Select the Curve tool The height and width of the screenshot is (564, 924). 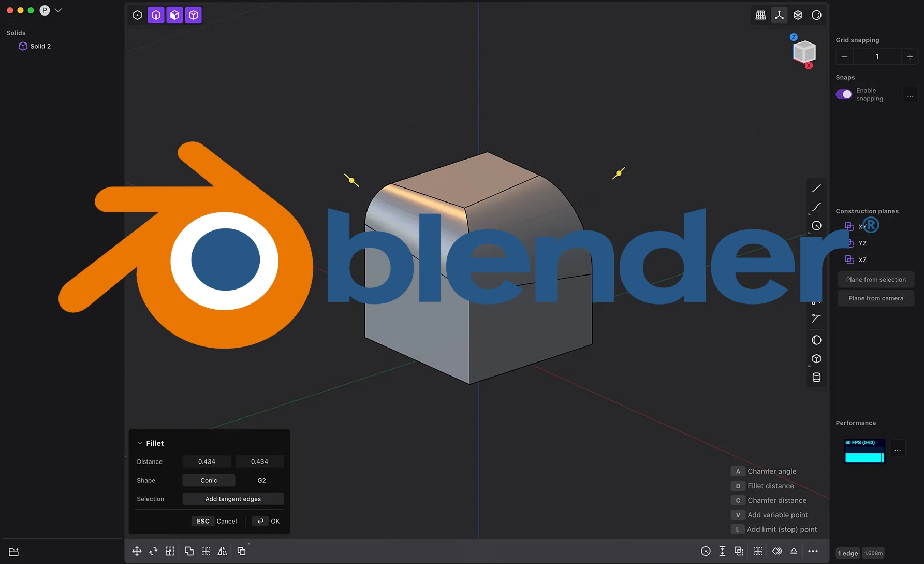point(816,207)
